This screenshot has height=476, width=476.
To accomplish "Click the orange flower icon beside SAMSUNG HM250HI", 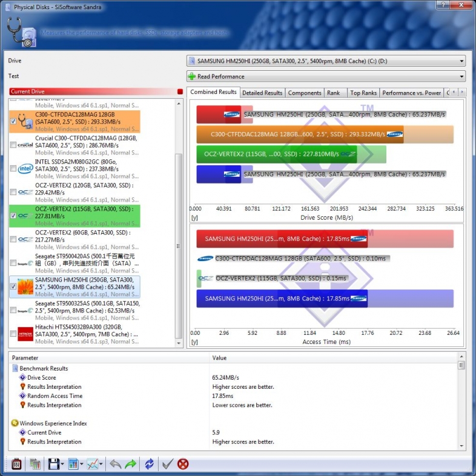I will tap(25, 287).
